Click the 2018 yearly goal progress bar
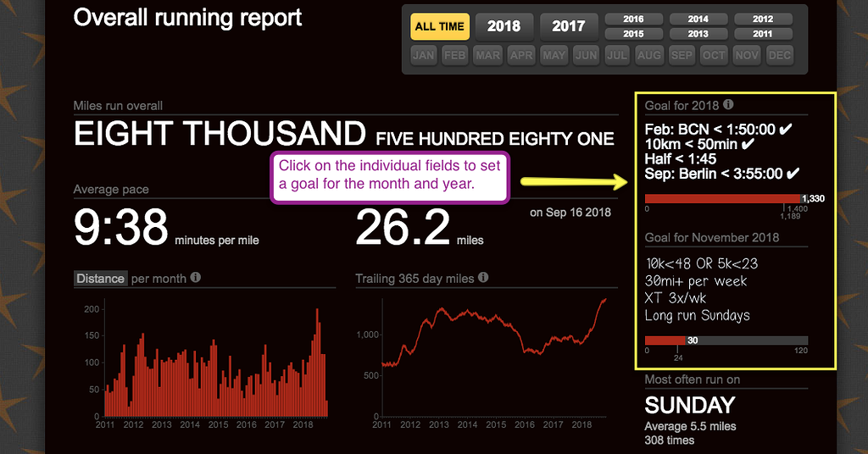 point(726,198)
